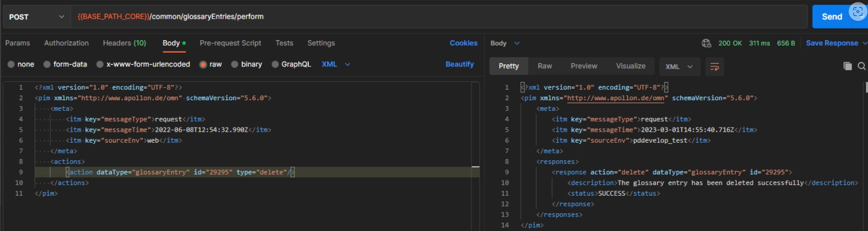Click into the request URL field

point(428,17)
